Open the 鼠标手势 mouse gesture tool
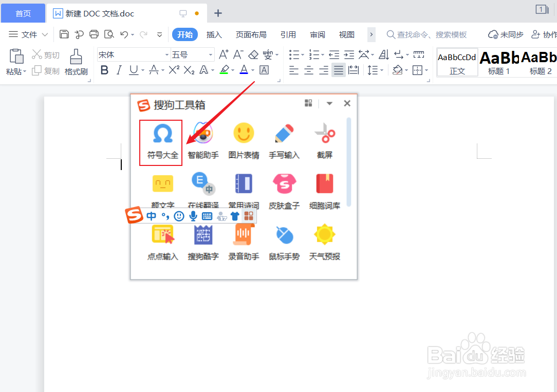557x392 pixels. pyautogui.click(x=284, y=243)
